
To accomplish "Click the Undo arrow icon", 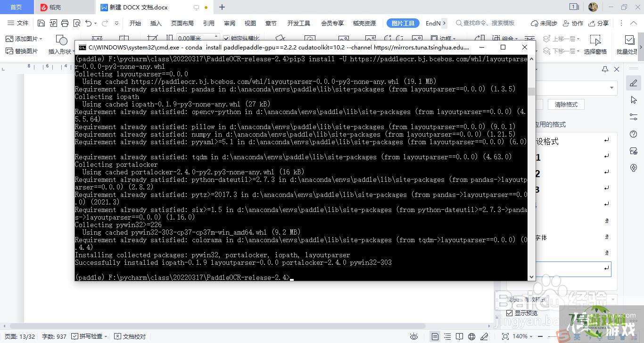I will [x=88, y=23].
